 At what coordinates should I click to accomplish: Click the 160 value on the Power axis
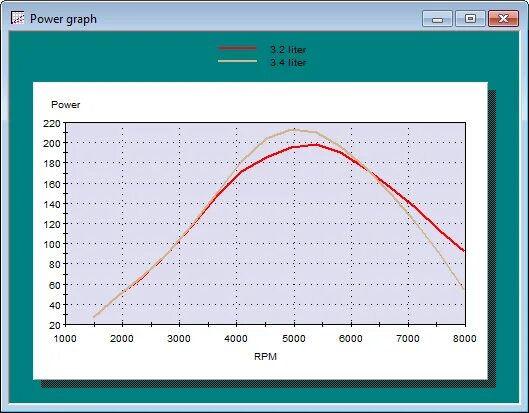(52, 184)
